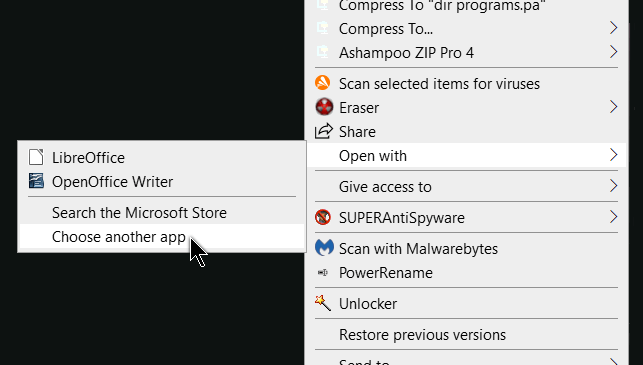Click the OpenOffice Writer icon
The width and height of the screenshot is (643, 365).
36,181
